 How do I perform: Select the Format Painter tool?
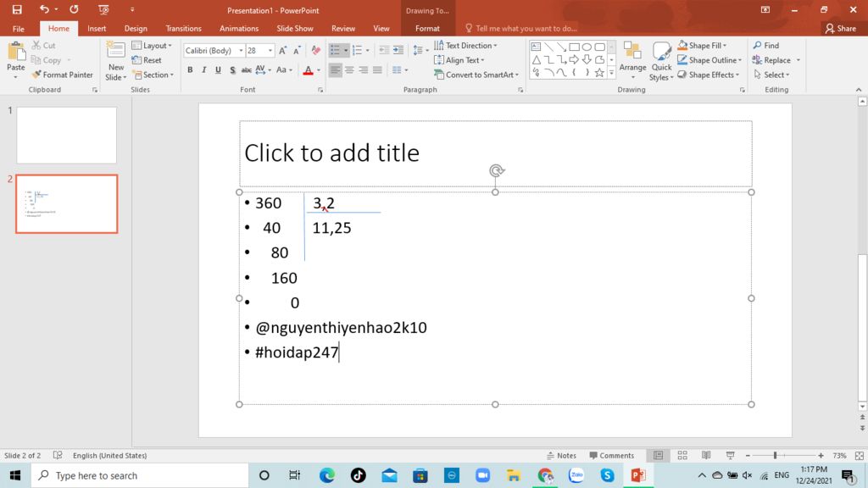pyautogui.click(x=62, y=75)
